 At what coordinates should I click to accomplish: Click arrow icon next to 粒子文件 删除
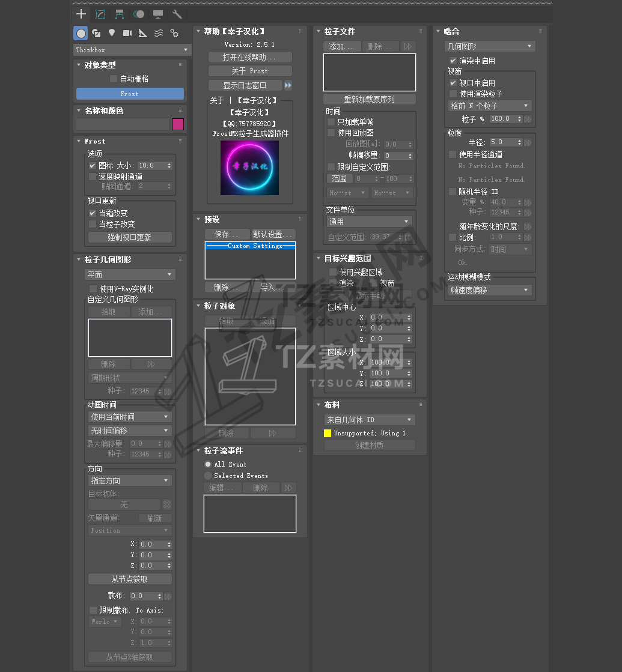tap(408, 46)
